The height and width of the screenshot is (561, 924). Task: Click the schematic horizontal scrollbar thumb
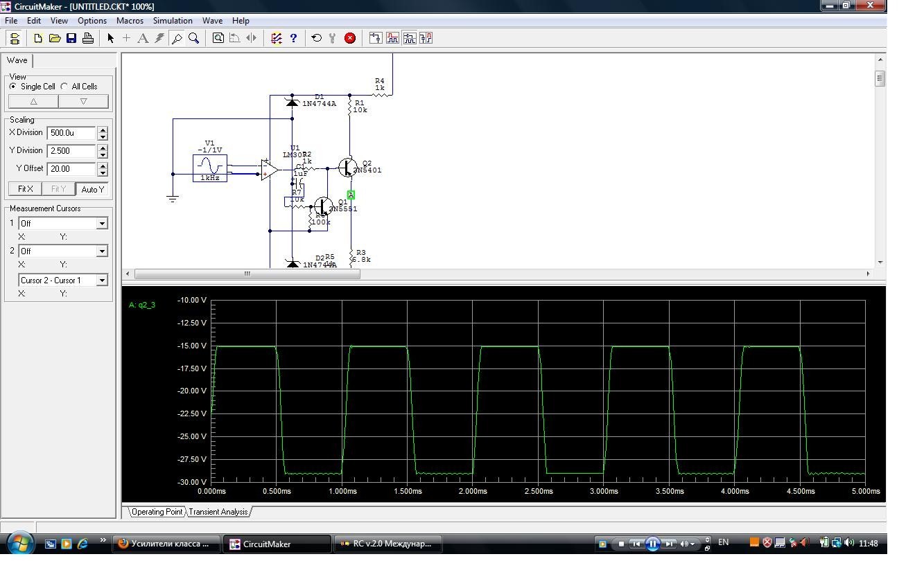click(x=247, y=274)
